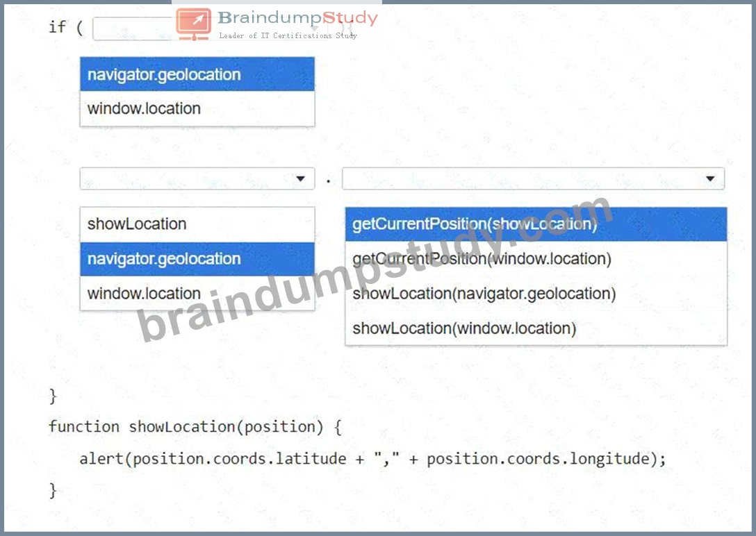The height and width of the screenshot is (536, 756).
Task: Select getCurrentPosition(showLocation) option
Action: (x=536, y=224)
